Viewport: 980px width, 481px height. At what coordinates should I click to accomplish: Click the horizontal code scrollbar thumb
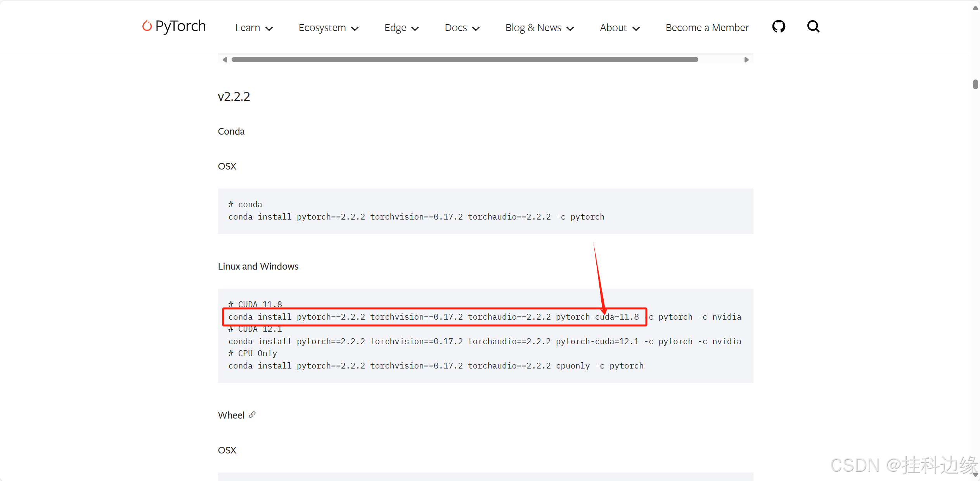[x=464, y=60]
